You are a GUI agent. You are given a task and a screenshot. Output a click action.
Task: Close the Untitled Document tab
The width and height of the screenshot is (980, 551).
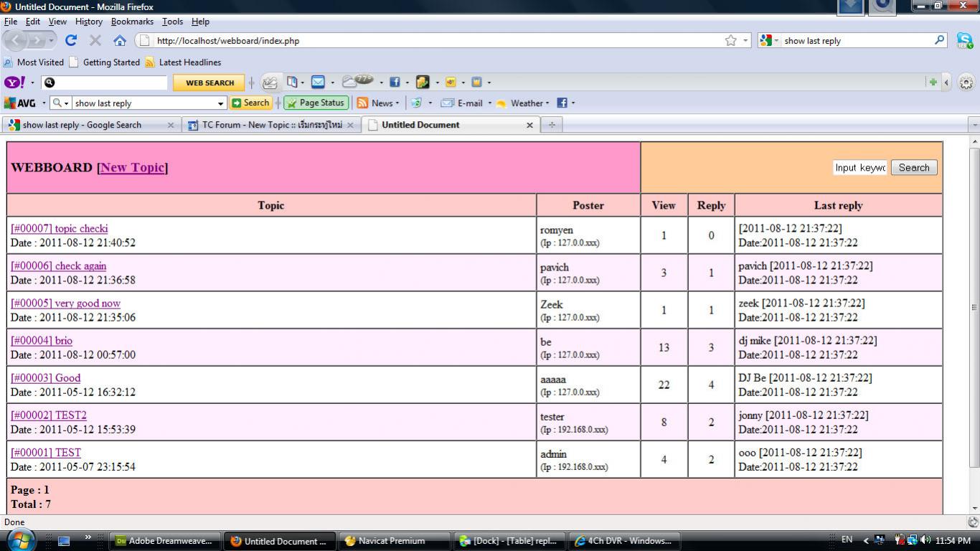pos(529,125)
